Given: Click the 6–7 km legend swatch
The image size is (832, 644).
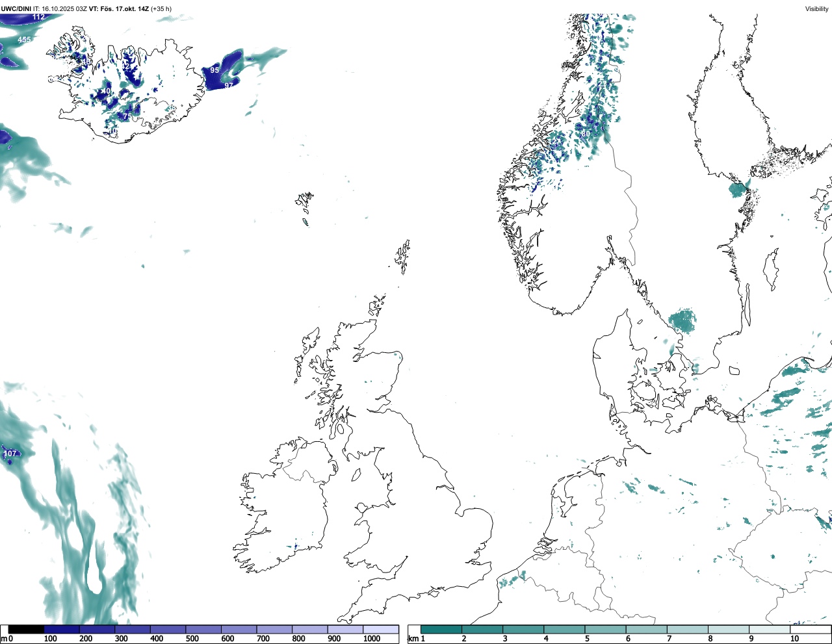Looking at the screenshot, I should 646,629.
